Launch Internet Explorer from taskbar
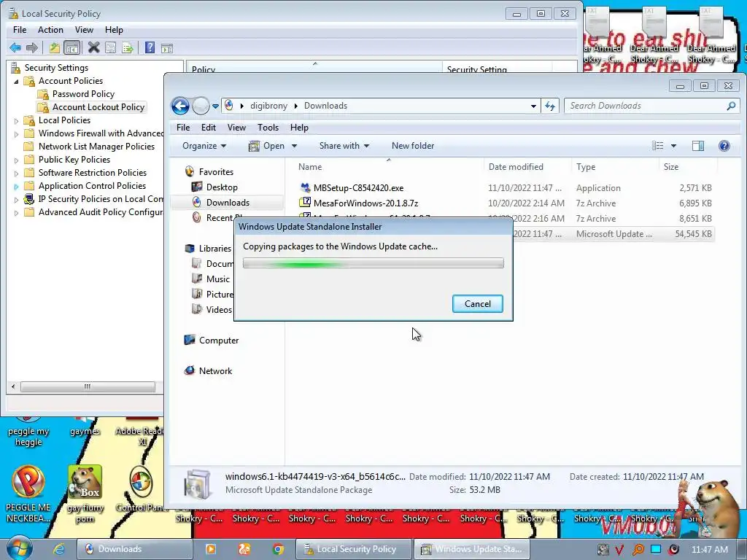The image size is (747, 560). pos(59,549)
